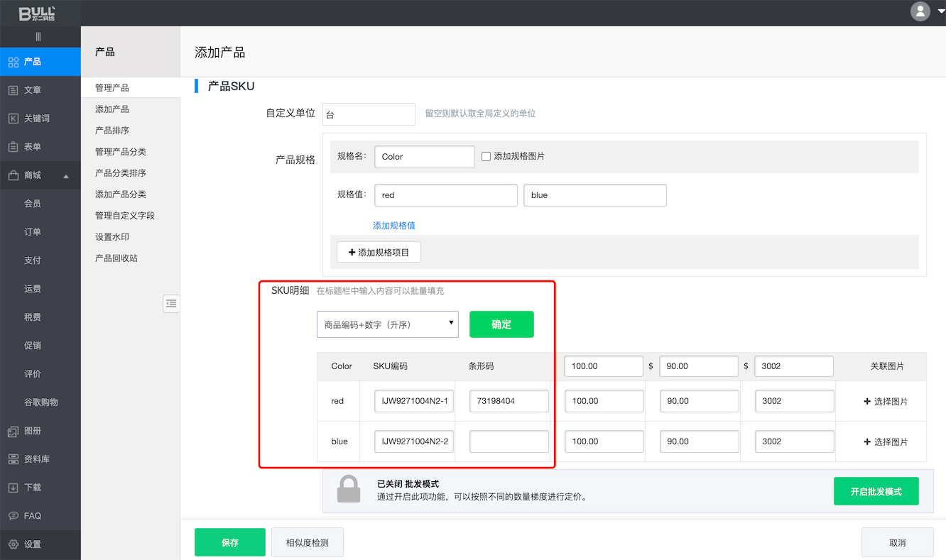Enable the 添加规格图片 checkbox

click(486, 157)
